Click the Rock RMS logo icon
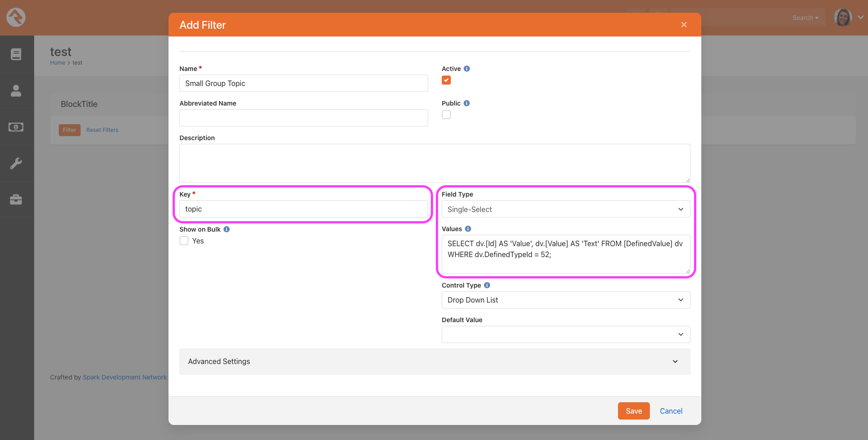 (16, 18)
